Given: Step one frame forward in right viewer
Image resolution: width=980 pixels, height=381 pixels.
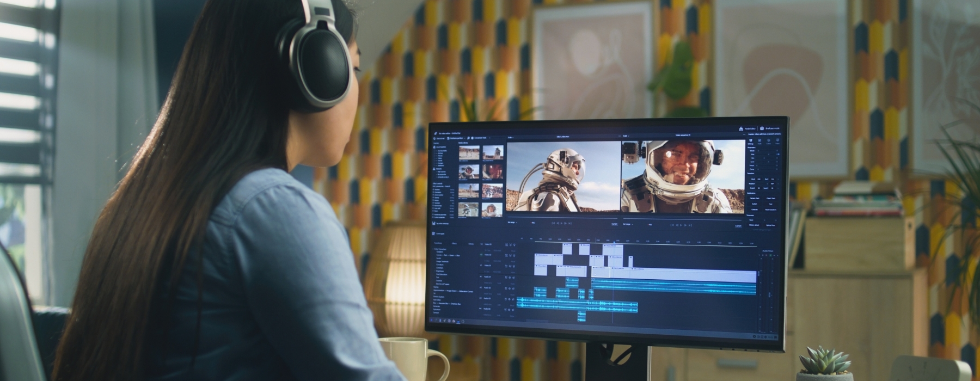Looking at the screenshot, I should 685,225.
